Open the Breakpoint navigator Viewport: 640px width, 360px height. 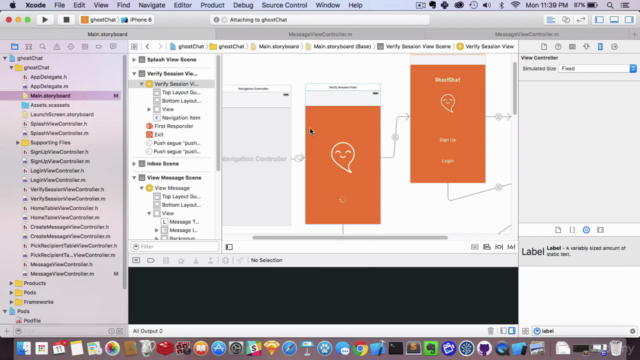(x=99, y=47)
